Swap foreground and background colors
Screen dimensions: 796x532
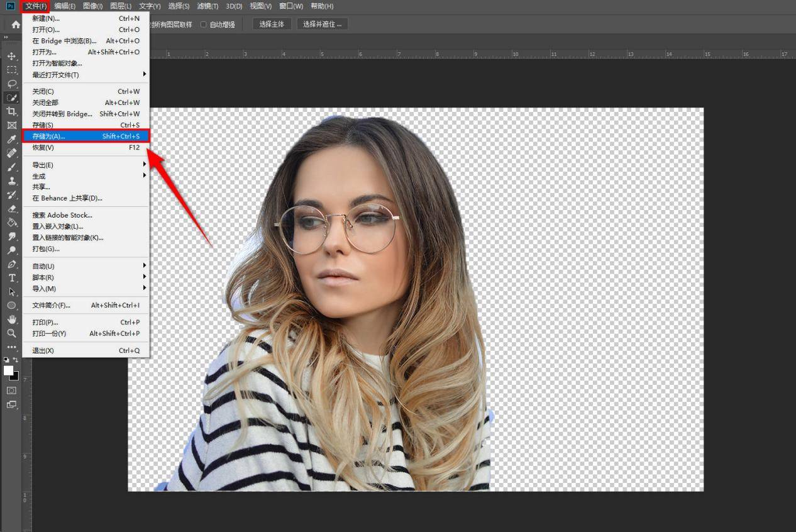(x=16, y=360)
